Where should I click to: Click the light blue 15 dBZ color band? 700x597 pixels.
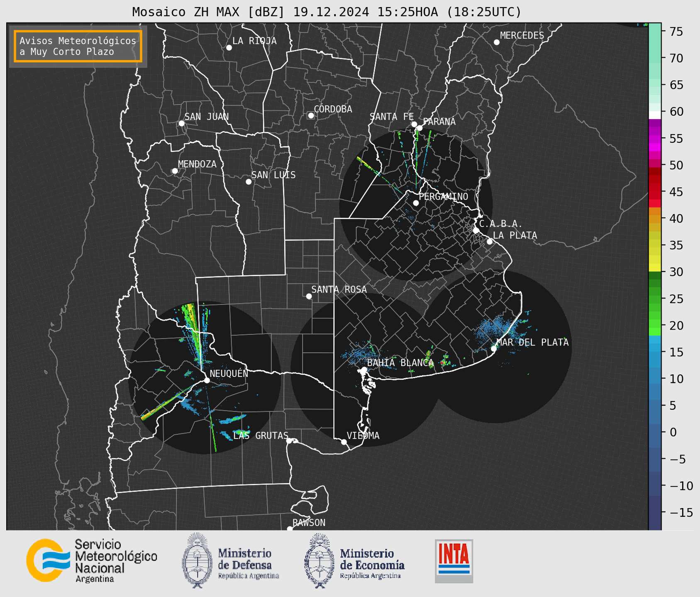[655, 352]
